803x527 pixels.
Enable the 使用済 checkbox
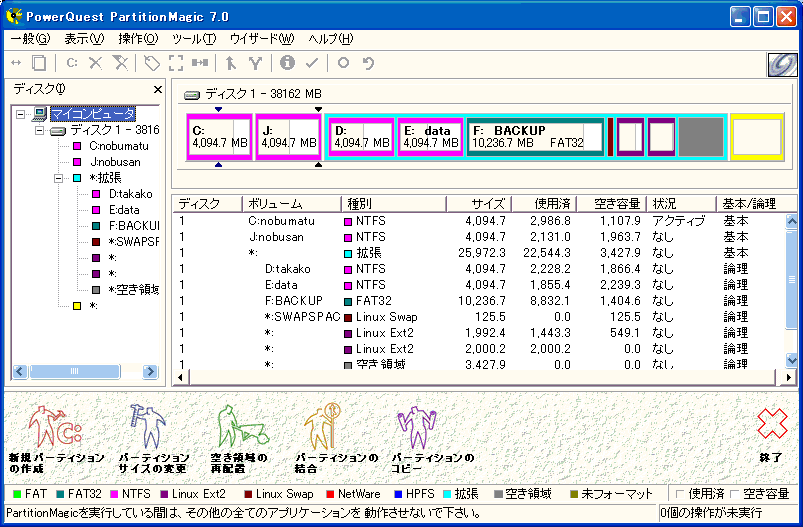682,494
